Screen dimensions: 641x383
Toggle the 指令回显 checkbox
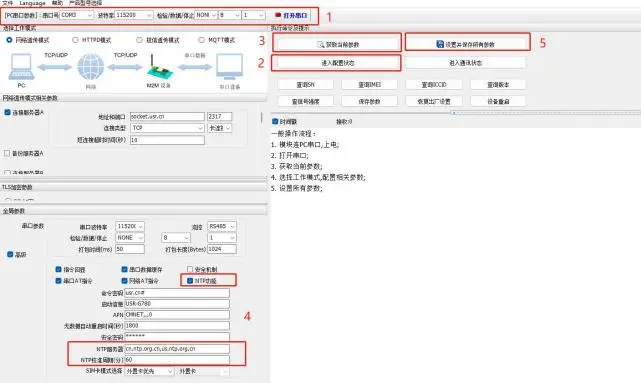click(x=58, y=270)
